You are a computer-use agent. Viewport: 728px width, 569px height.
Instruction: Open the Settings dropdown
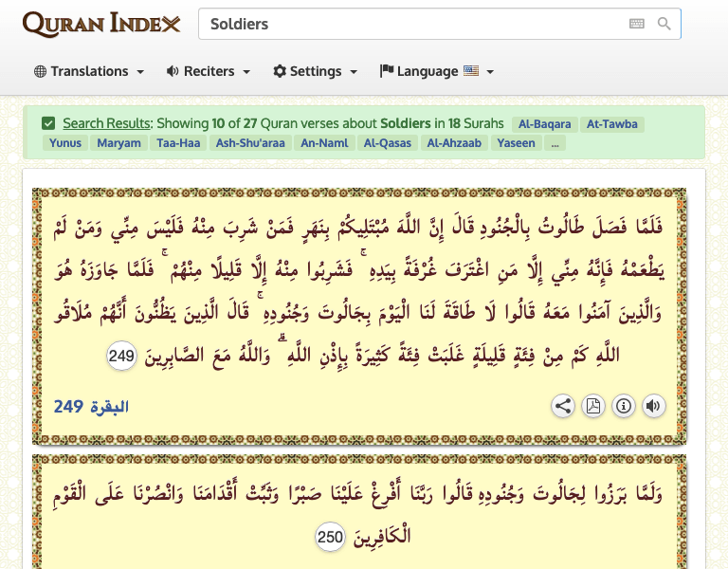[316, 71]
